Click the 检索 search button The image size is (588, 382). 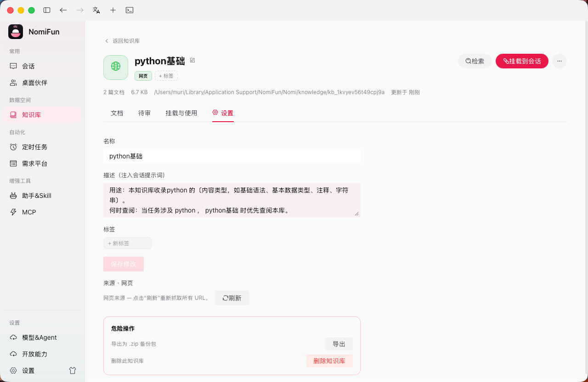(475, 61)
